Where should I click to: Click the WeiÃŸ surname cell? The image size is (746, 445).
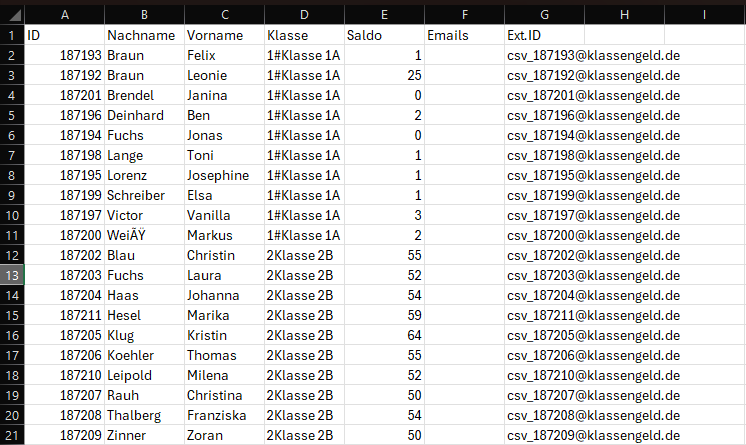(145, 235)
